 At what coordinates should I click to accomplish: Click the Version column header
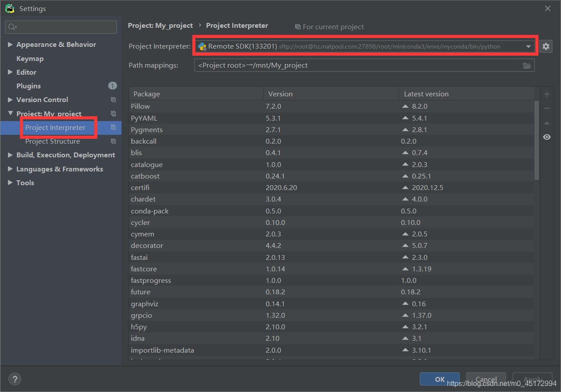[331, 94]
